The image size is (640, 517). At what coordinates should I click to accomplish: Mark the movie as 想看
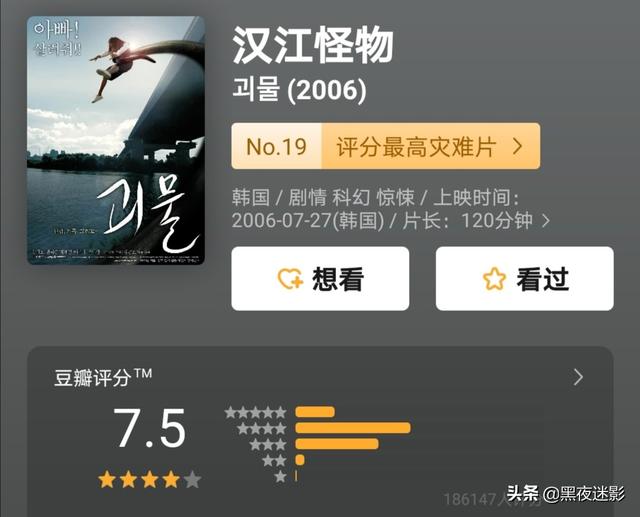(x=320, y=279)
